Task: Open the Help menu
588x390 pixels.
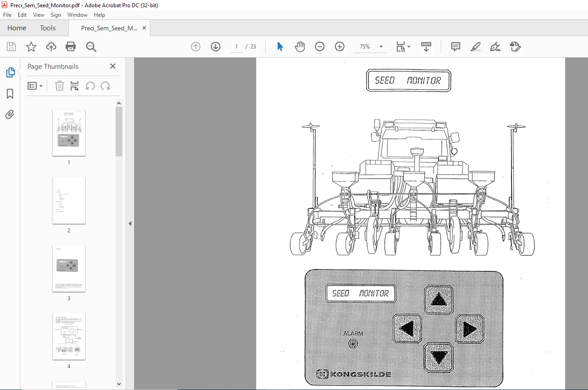Action: click(x=99, y=15)
